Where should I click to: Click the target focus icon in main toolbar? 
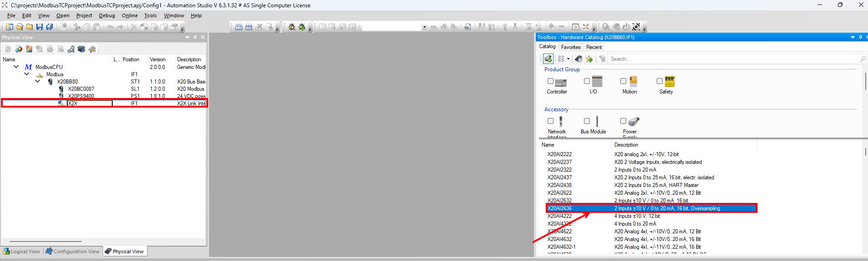(x=636, y=27)
